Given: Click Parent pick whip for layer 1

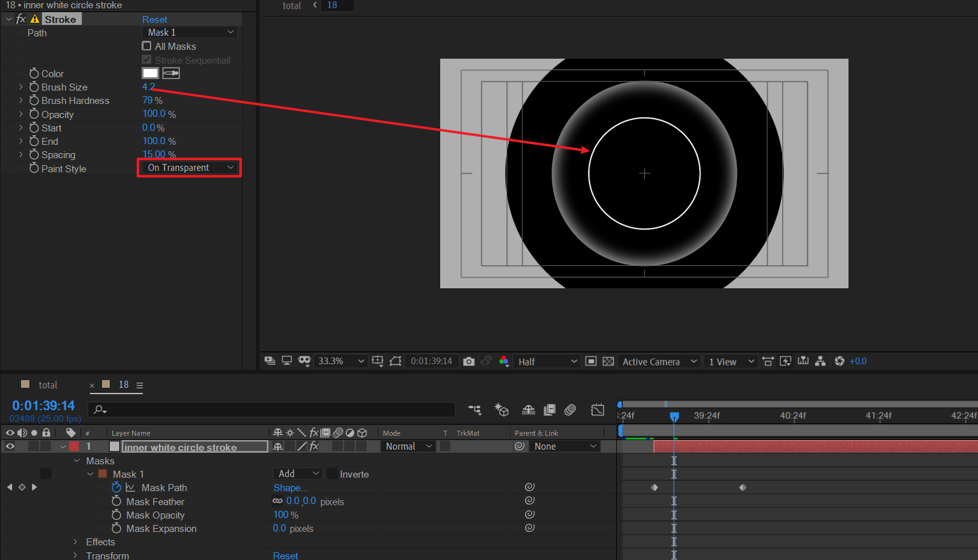Looking at the screenshot, I should pyautogui.click(x=520, y=446).
